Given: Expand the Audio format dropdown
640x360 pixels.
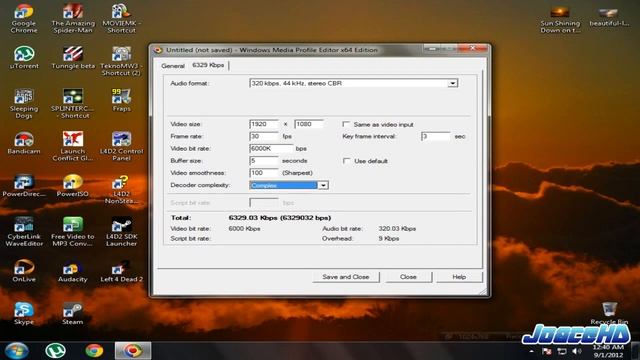Looking at the screenshot, I should 453,83.
